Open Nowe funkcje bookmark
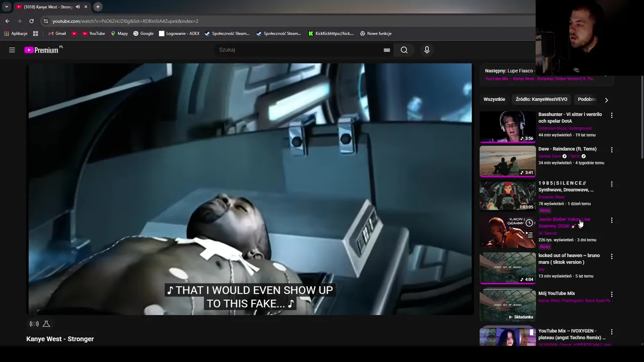 point(376,34)
